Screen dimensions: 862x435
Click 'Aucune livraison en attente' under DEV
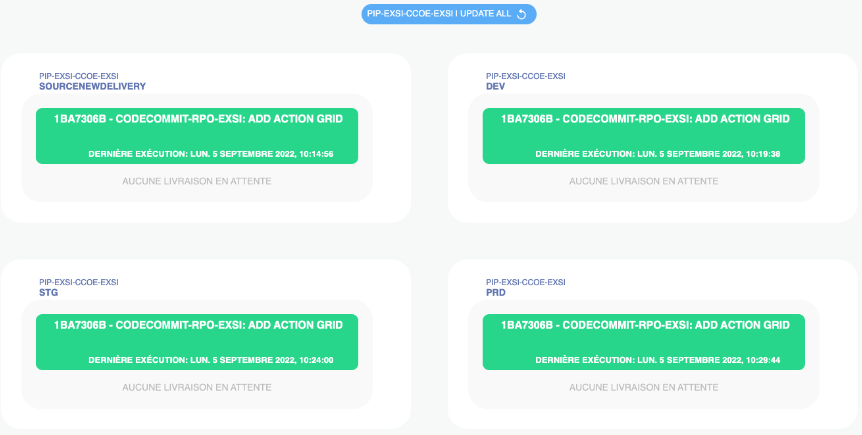pyautogui.click(x=644, y=181)
